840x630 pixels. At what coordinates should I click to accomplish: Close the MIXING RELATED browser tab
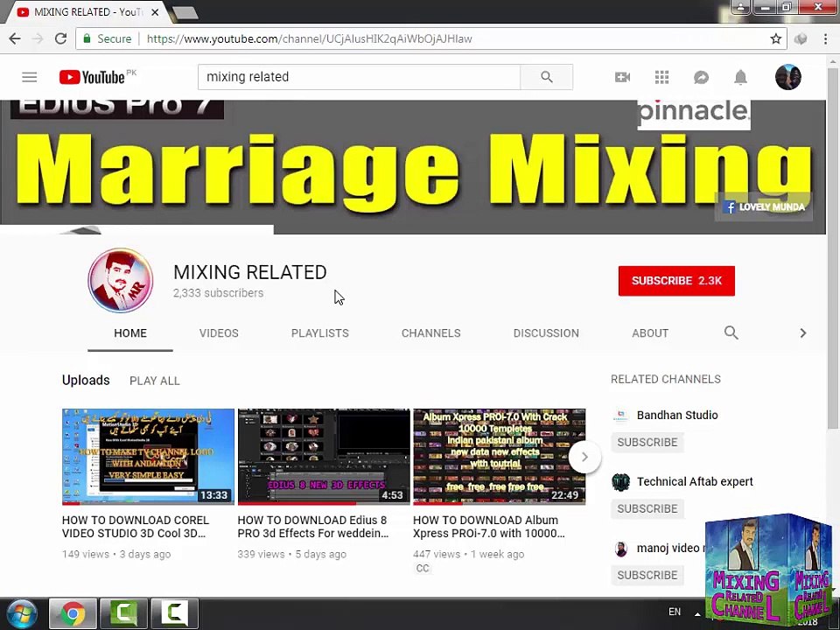coord(155,11)
